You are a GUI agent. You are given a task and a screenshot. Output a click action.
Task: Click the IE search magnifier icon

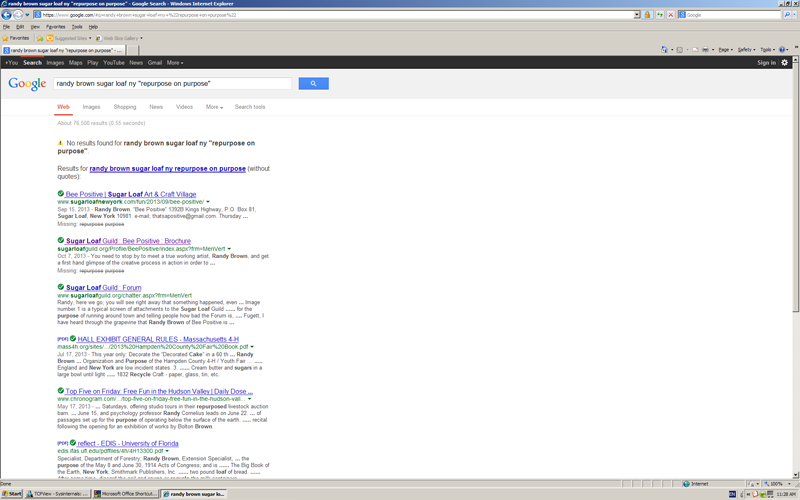point(787,15)
